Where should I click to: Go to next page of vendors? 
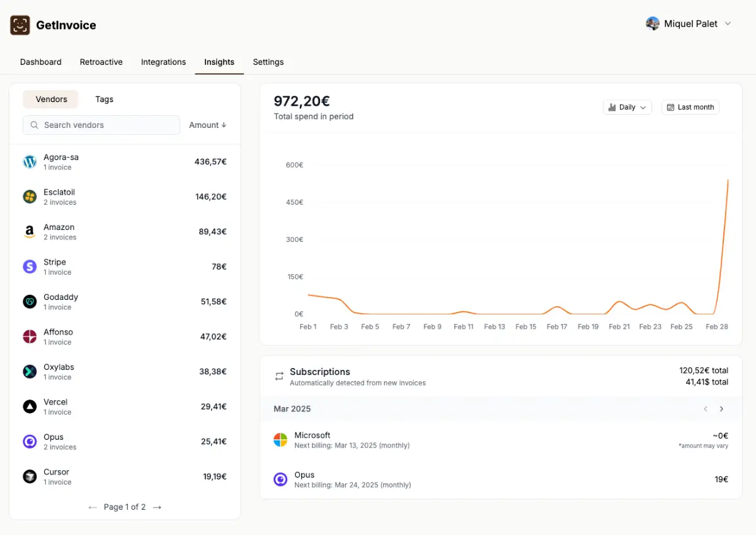[x=157, y=507]
